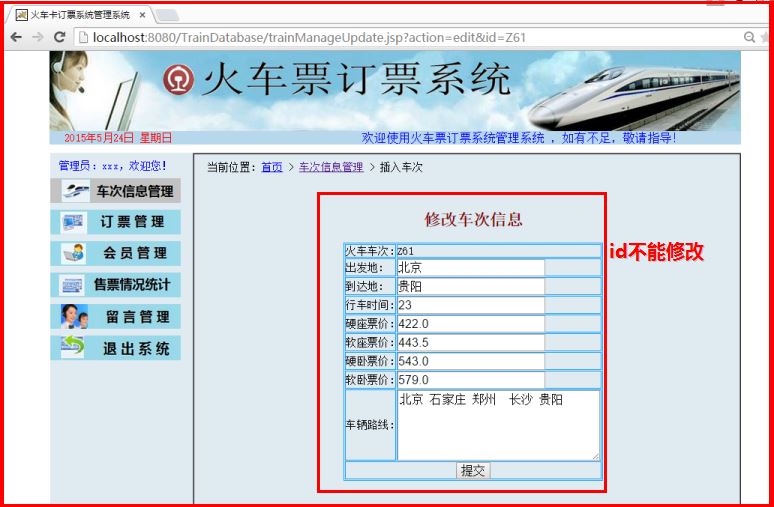
Task: Click the page icon left of the URL
Action: tap(83, 37)
